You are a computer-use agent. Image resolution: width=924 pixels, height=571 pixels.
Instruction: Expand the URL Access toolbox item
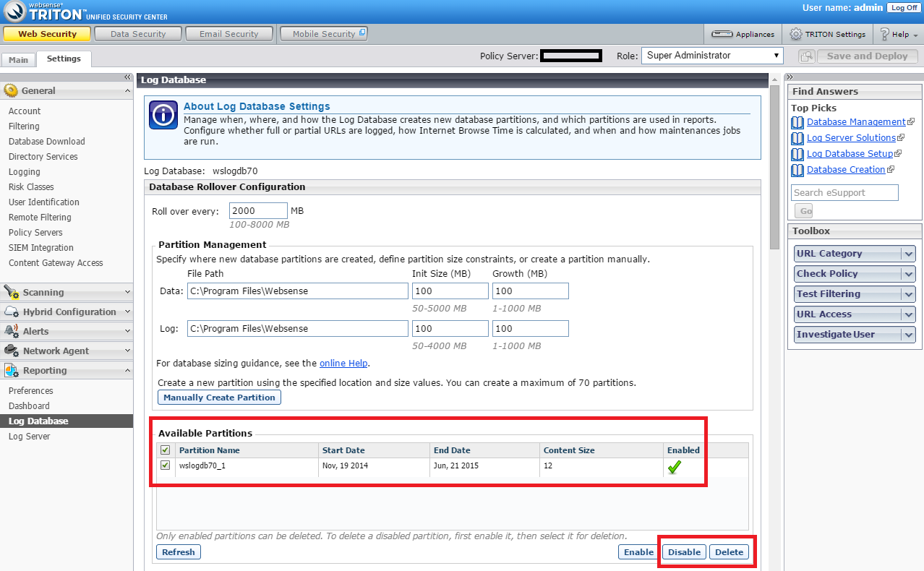pyautogui.click(x=909, y=314)
